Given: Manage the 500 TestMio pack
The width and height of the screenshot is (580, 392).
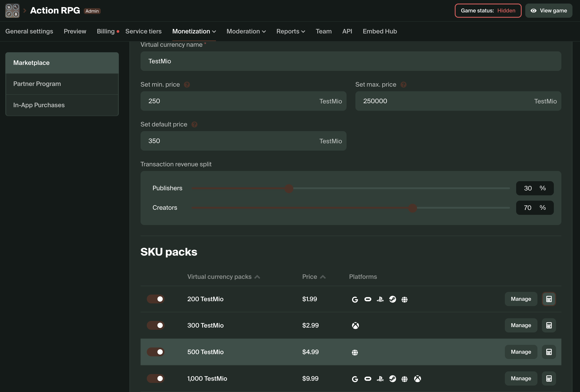Looking at the screenshot, I should click(x=521, y=352).
